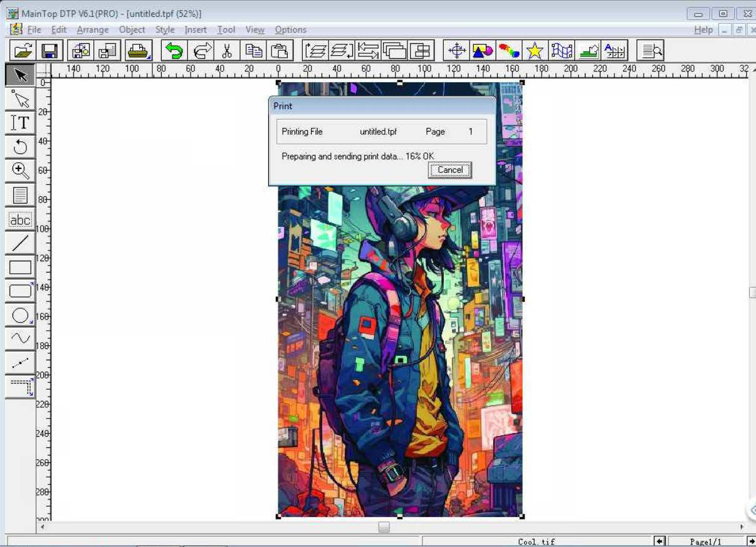Click the 'Page1/1' status bar indicator
The height and width of the screenshot is (547, 756).
[706, 542]
